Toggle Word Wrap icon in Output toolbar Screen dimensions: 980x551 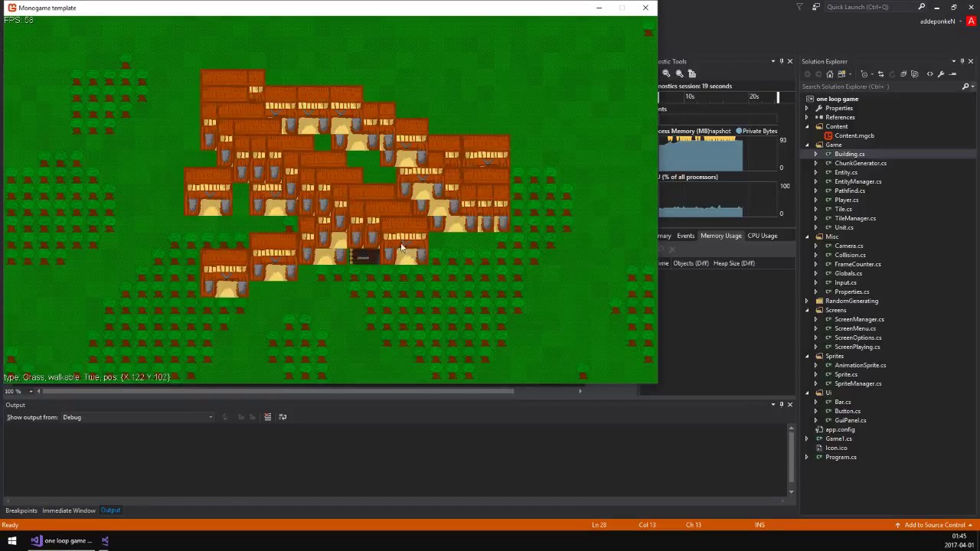tap(283, 417)
